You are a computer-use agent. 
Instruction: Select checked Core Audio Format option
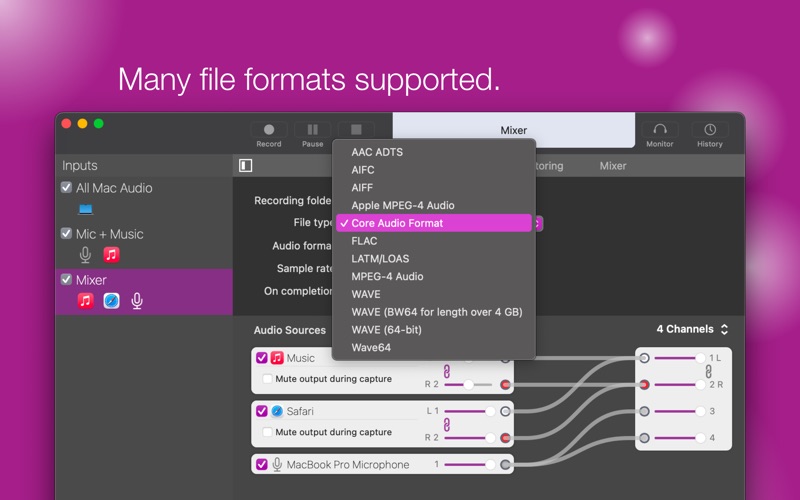[x=434, y=223]
